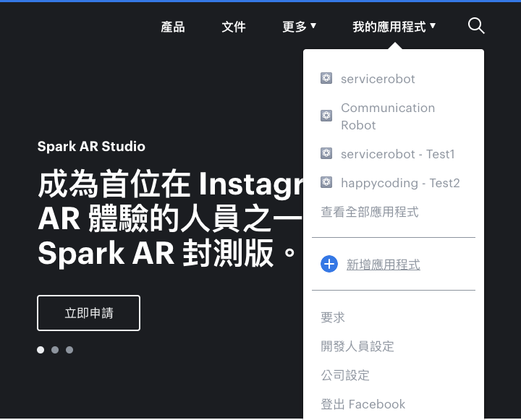Open the search magnifier icon
This screenshot has height=420, width=521.
pyautogui.click(x=476, y=26)
